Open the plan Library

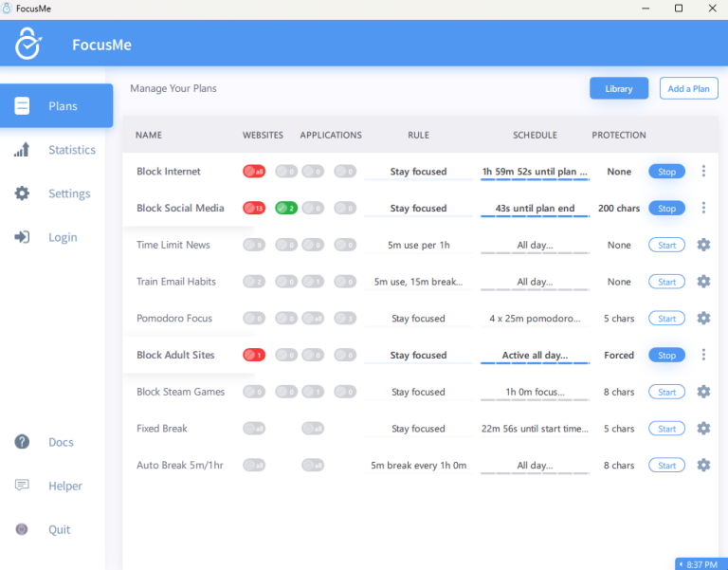click(x=619, y=88)
